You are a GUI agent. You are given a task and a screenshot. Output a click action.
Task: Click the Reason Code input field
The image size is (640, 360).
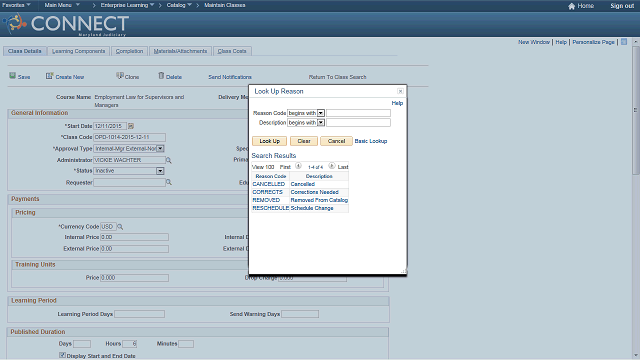coord(358,113)
